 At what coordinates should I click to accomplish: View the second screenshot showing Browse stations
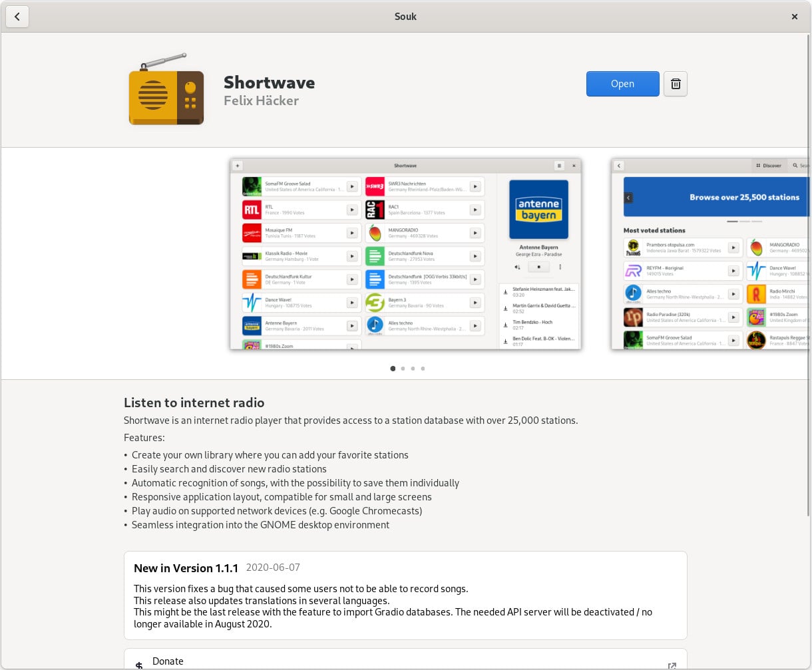(x=711, y=253)
